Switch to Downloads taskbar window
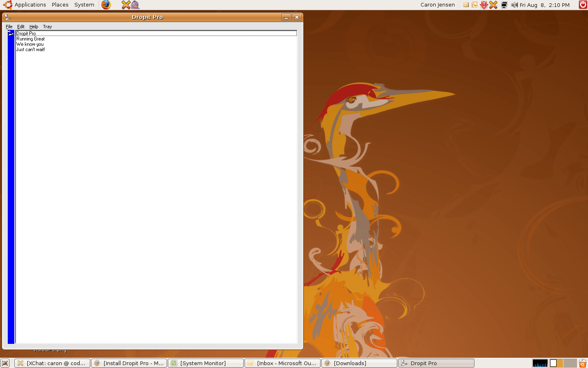 pos(359,363)
